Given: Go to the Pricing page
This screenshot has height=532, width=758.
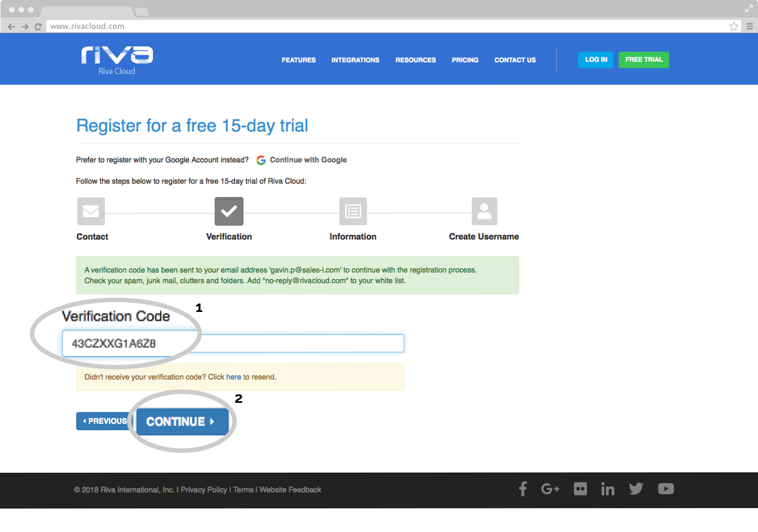Looking at the screenshot, I should coord(465,60).
